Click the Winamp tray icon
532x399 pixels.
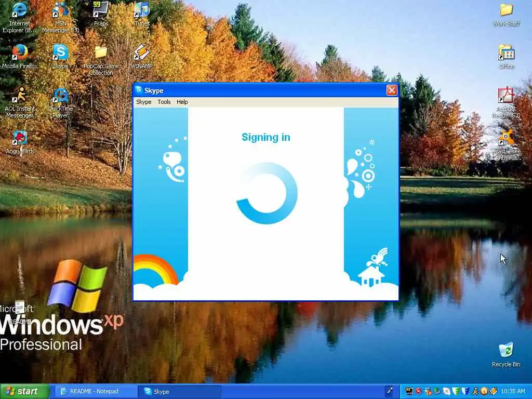point(494,391)
